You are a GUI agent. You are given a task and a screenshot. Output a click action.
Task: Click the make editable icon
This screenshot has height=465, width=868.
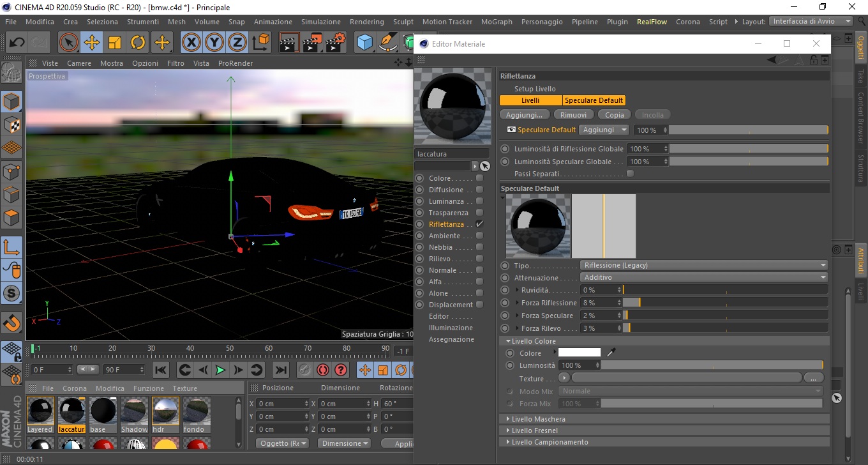click(11, 73)
